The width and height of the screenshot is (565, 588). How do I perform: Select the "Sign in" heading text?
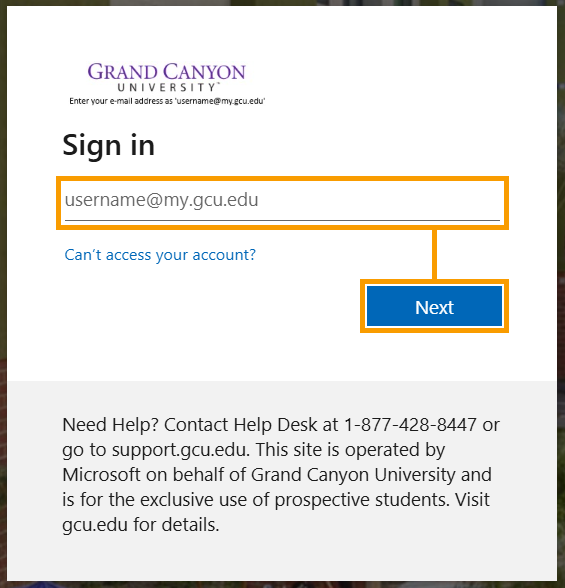[x=109, y=146]
